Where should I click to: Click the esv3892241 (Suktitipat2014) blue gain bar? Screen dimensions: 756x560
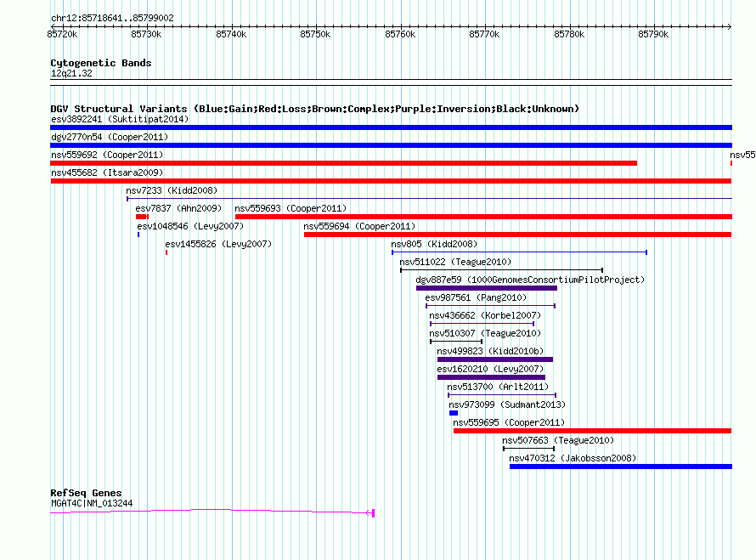click(391, 127)
